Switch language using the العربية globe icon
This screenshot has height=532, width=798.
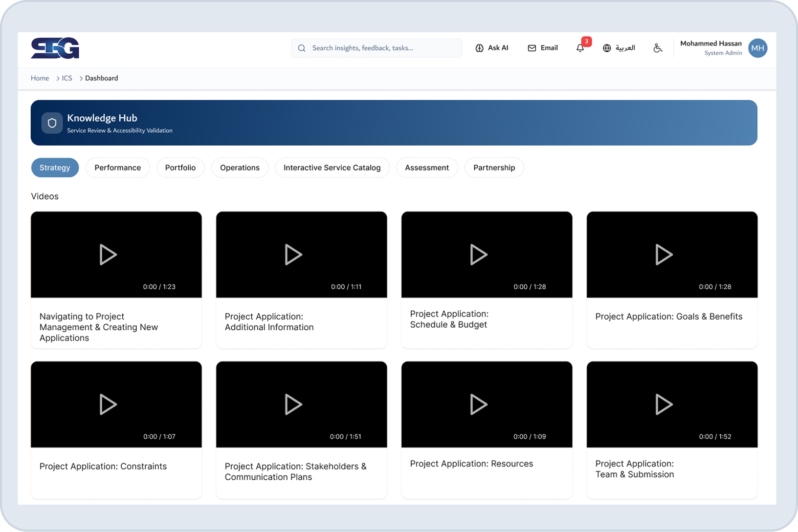[x=607, y=48]
